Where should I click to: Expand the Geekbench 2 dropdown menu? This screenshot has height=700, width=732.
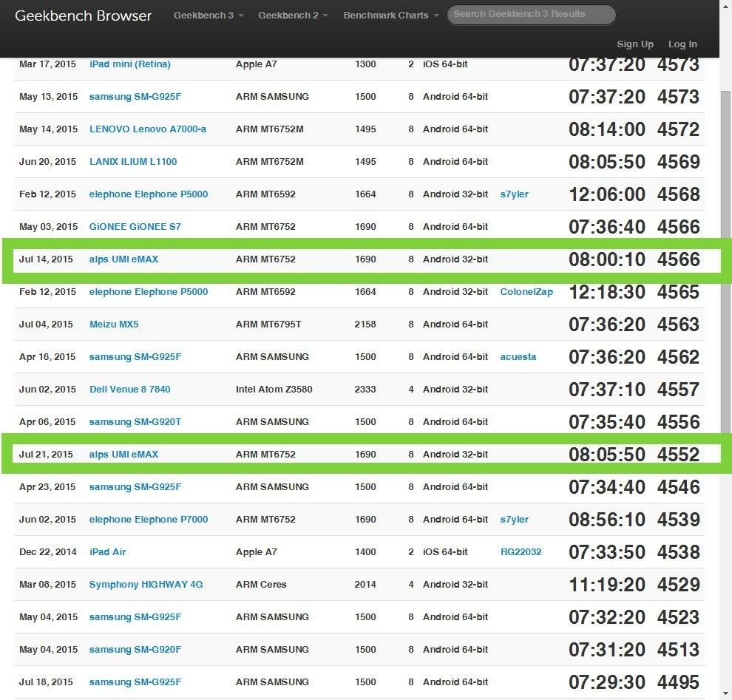click(293, 16)
